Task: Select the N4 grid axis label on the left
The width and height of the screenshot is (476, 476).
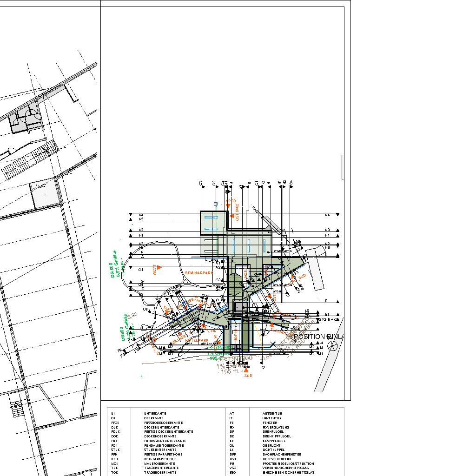Action: coord(141,215)
